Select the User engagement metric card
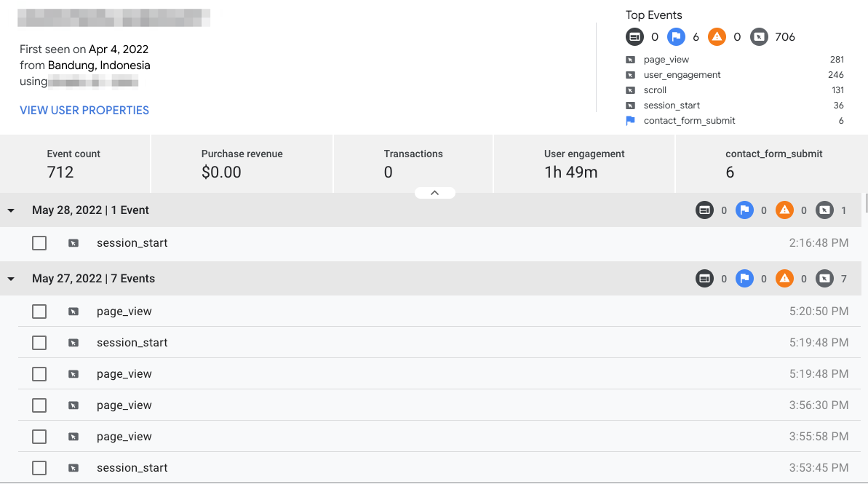The image size is (868, 484). tap(584, 164)
